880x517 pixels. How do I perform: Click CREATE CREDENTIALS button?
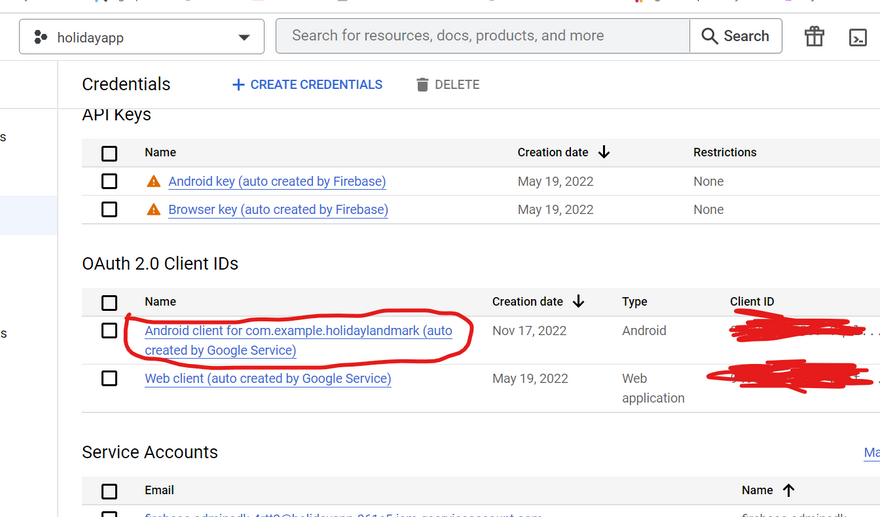[x=307, y=85]
